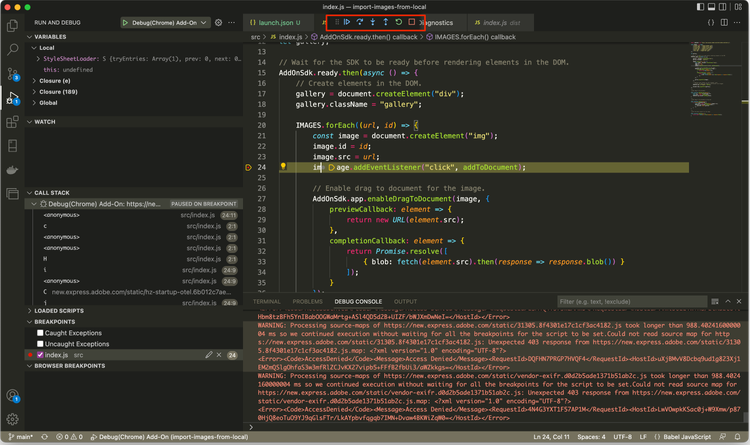This screenshot has height=445, width=750.
Task: Open Manage gear in activity bar
Action: click(12, 419)
